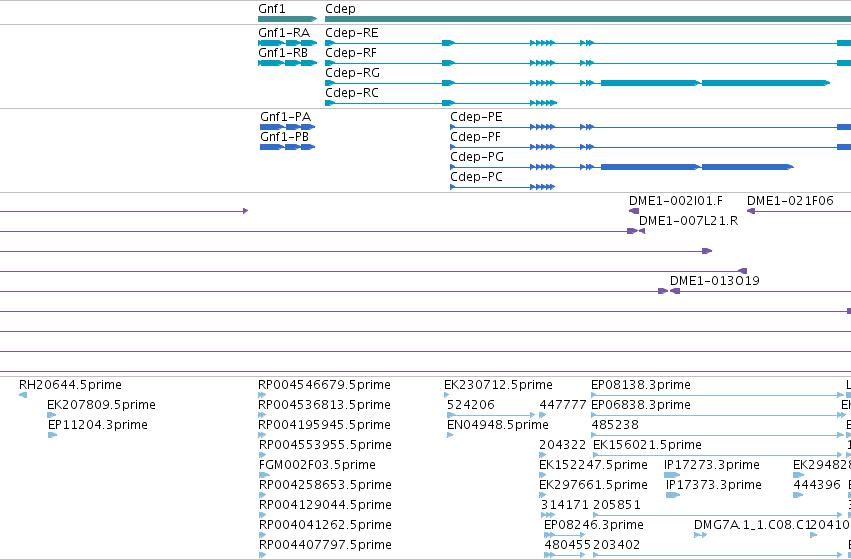
Task: Click the Gnf1-RA transcript label
Action: point(284,33)
